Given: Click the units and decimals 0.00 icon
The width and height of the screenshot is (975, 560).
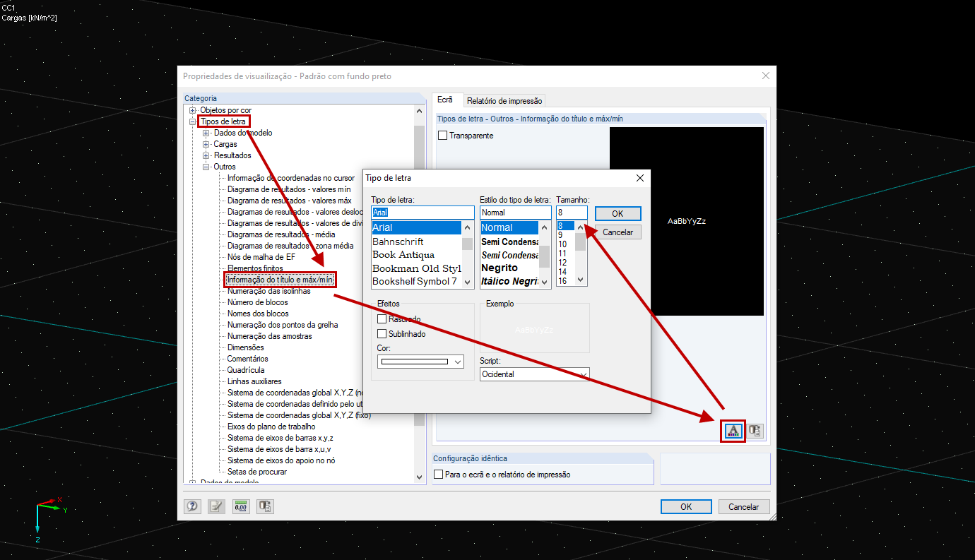Looking at the screenshot, I should 240,506.
